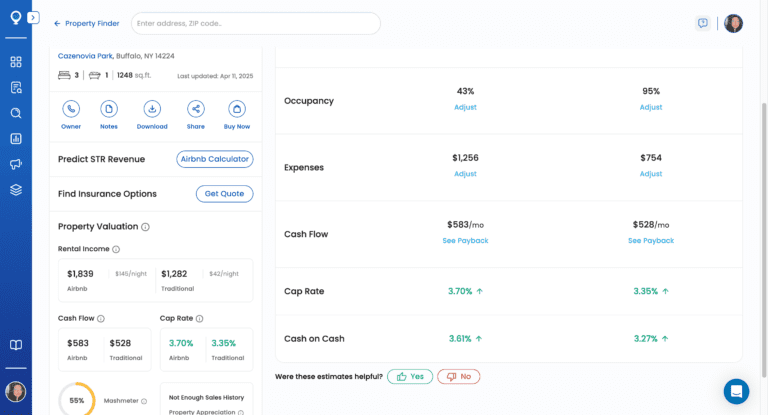This screenshot has width=768, height=415.
Task: Open property Notes icon
Action: (x=109, y=109)
